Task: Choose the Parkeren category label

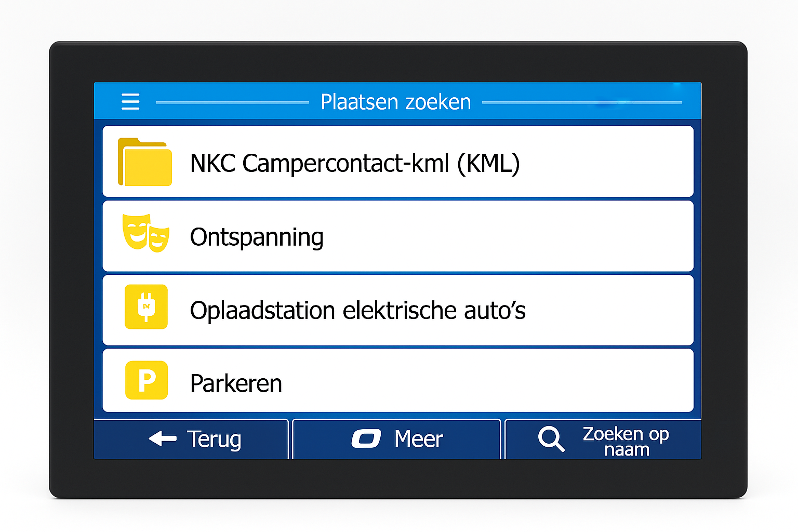Action: click(x=236, y=384)
